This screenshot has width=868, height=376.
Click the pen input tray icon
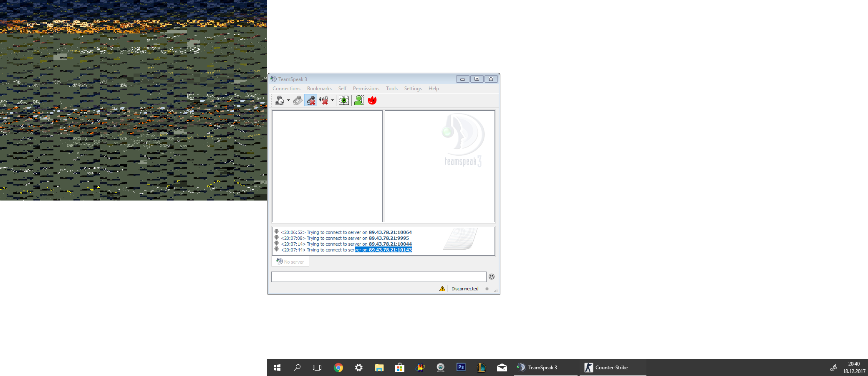[x=833, y=368]
